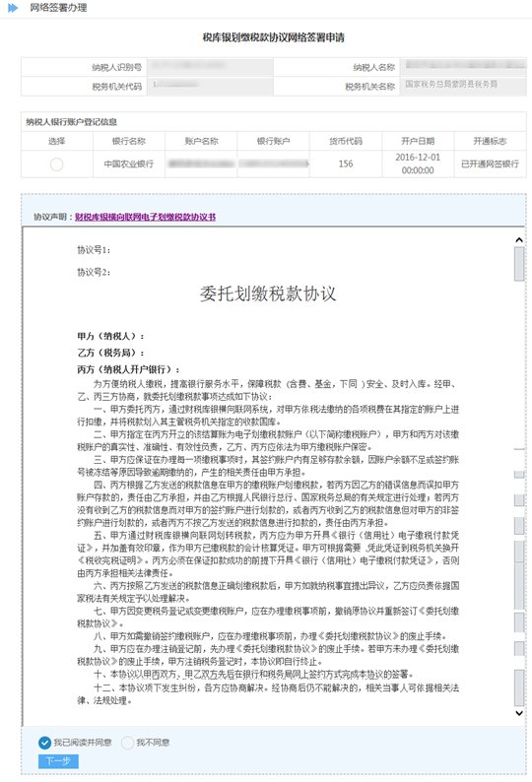
Task: Click the 银行账户 column header
Action: pyautogui.click(x=274, y=141)
